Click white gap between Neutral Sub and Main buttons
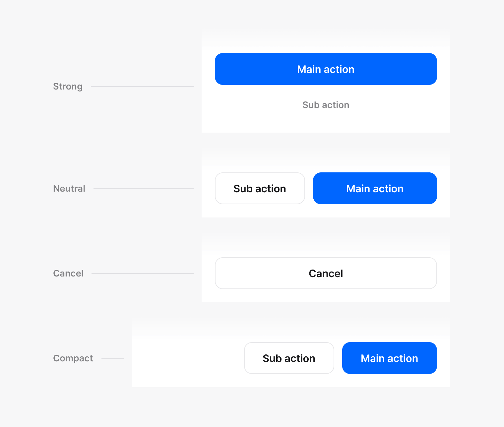The height and width of the screenshot is (427, 504). [x=309, y=188]
